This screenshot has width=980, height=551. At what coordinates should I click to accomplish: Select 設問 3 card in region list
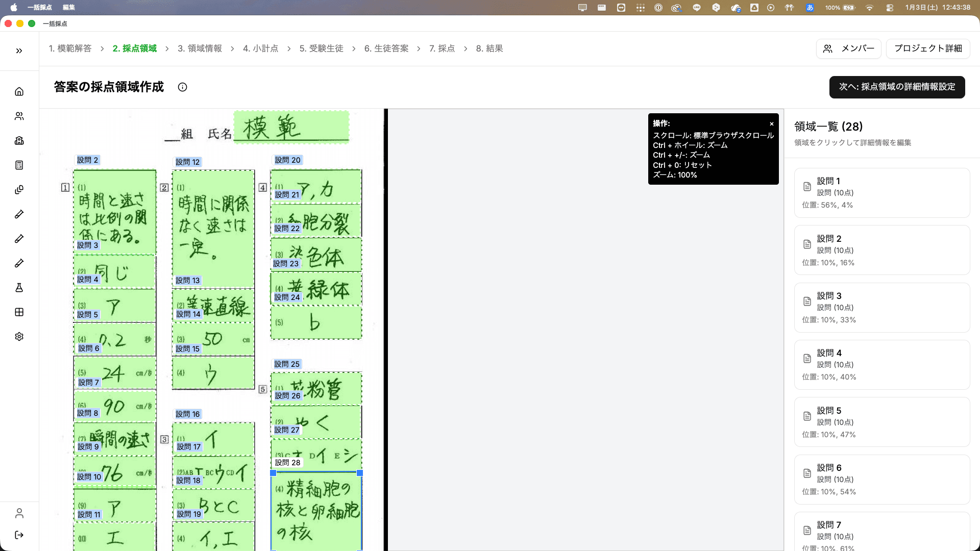pyautogui.click(x=881, y=308)
